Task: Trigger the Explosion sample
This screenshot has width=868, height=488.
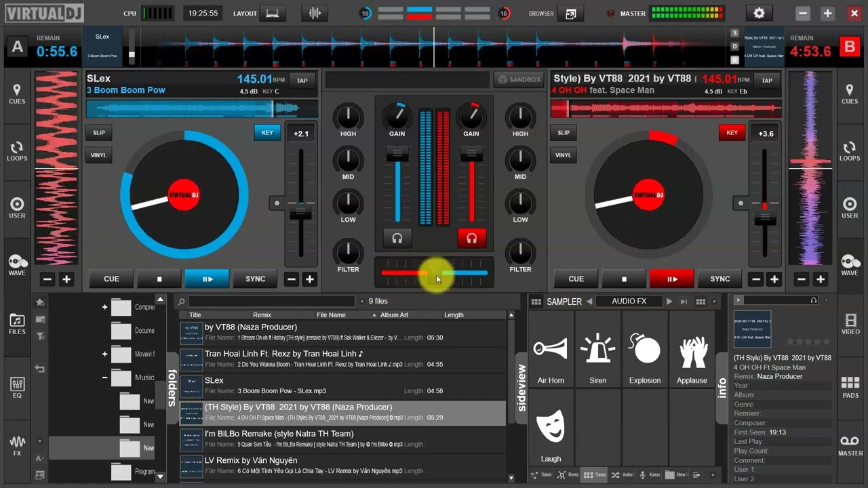Action: (x=644, y=349)
